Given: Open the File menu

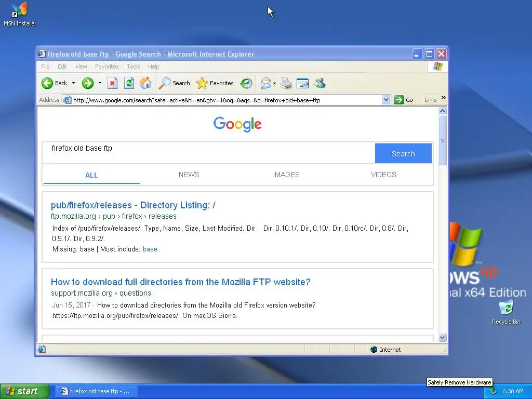Looking at the screenshot, I should (45, 66).
